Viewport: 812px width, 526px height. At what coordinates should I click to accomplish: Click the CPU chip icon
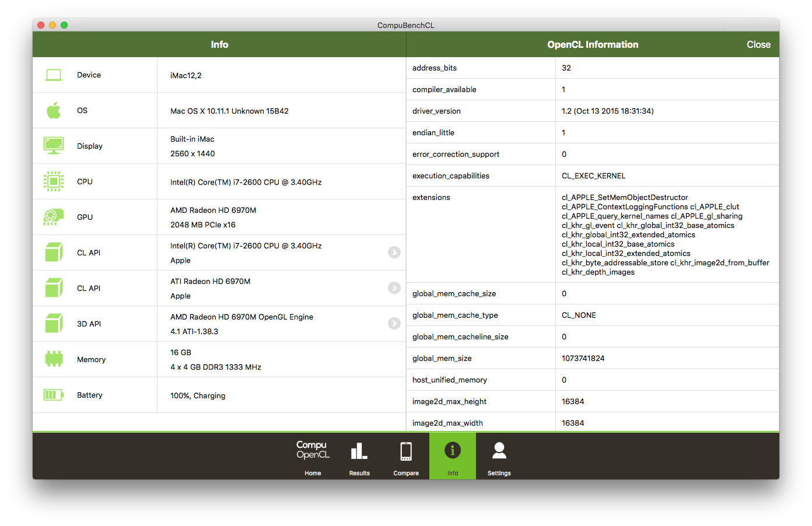click(54, 181)
